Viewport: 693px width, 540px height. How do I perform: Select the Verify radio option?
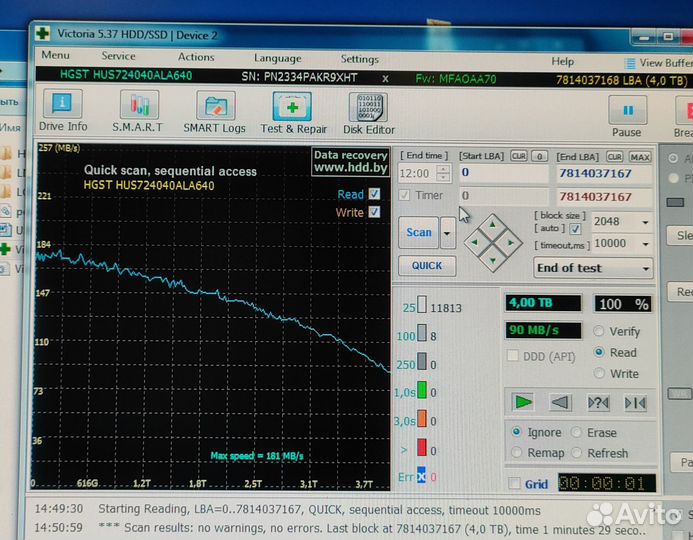coord(600,332)
